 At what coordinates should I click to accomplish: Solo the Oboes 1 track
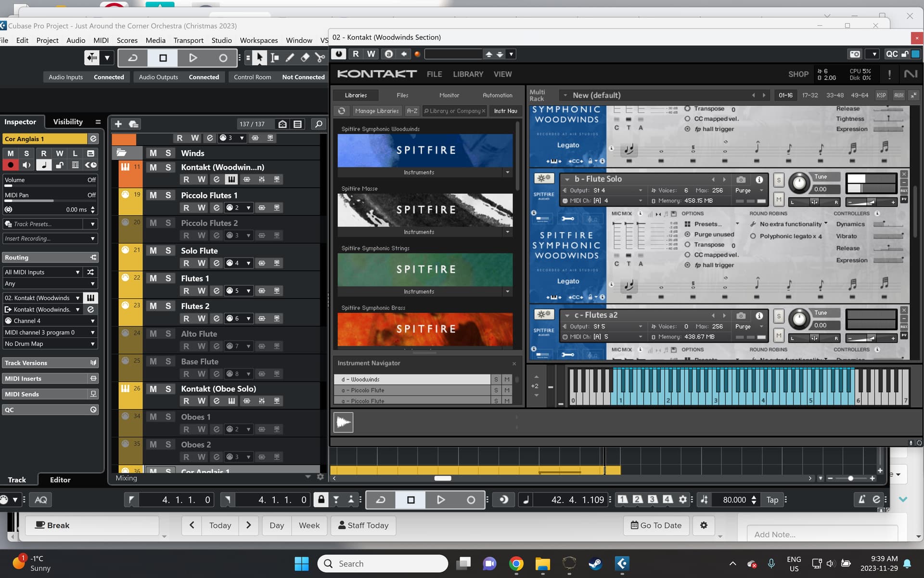[167, 416]
